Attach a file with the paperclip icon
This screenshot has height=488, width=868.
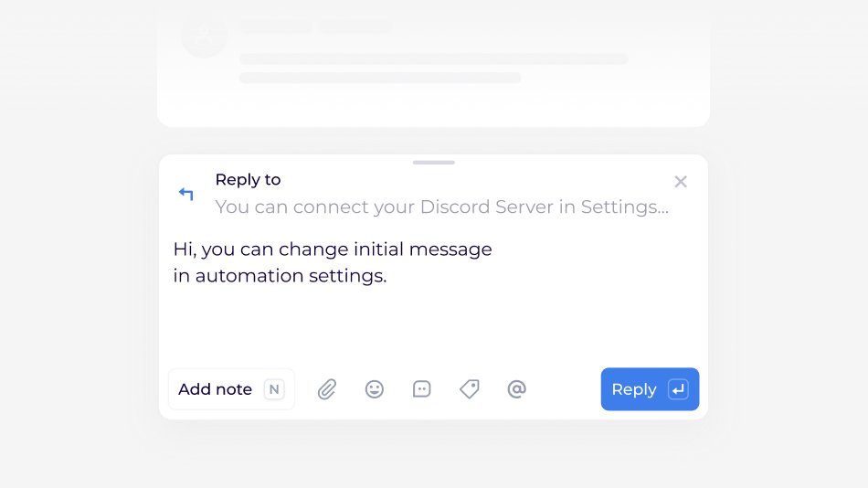326,389
